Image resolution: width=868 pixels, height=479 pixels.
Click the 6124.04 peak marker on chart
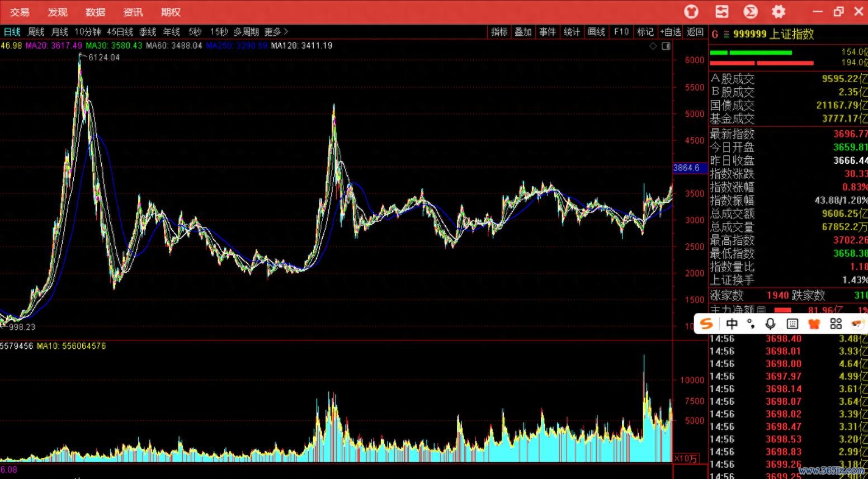click(103, 57)
